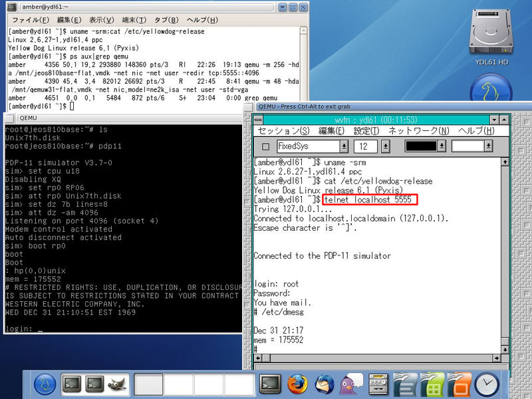The width and height of the screenshot is (532, 399).
Task: Open the Thunderbird mail icon
Action: [325, 385]
